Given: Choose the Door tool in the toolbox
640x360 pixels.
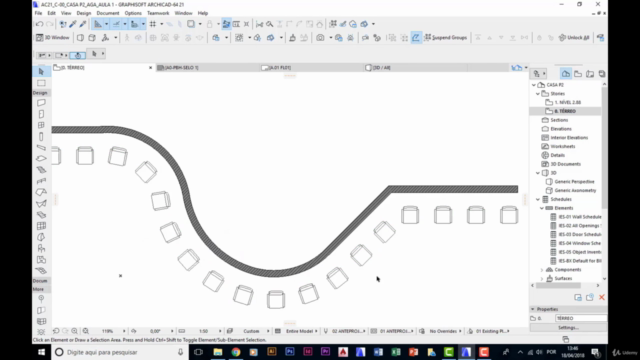Looking at the screenshot, I should [x=41, y=114].
